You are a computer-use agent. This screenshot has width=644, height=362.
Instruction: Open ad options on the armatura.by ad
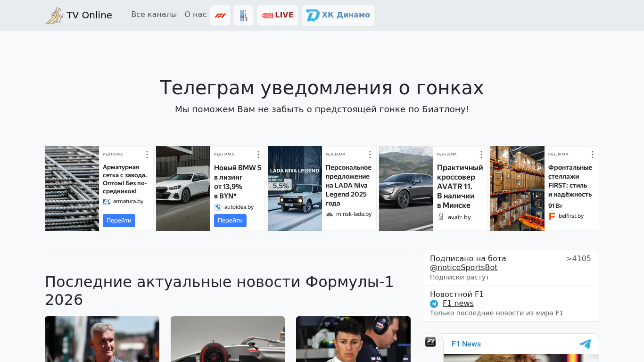click(147, 155)
